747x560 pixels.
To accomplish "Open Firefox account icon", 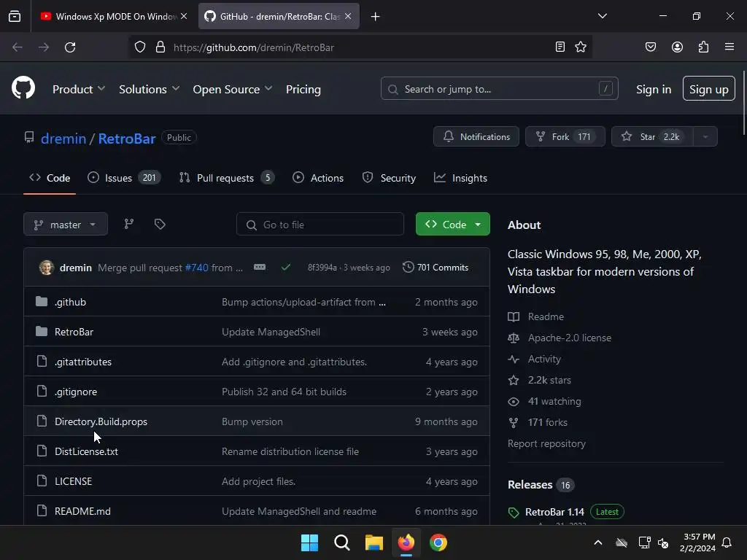I will tap(677, 47).
